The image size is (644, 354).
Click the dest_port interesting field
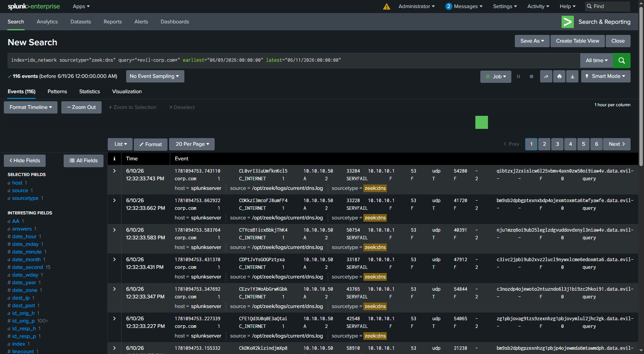coord(23,306)
